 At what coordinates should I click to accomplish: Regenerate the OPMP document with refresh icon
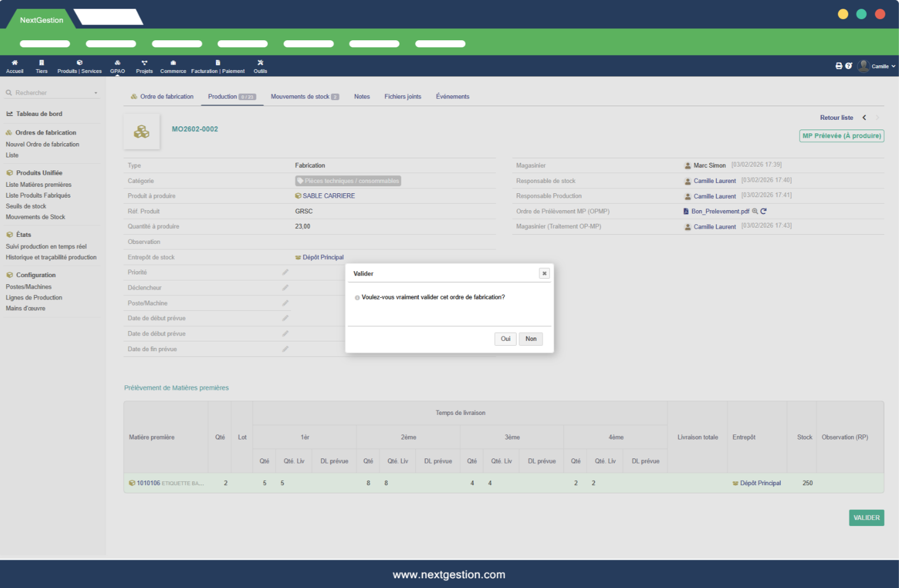coord(763,211)
